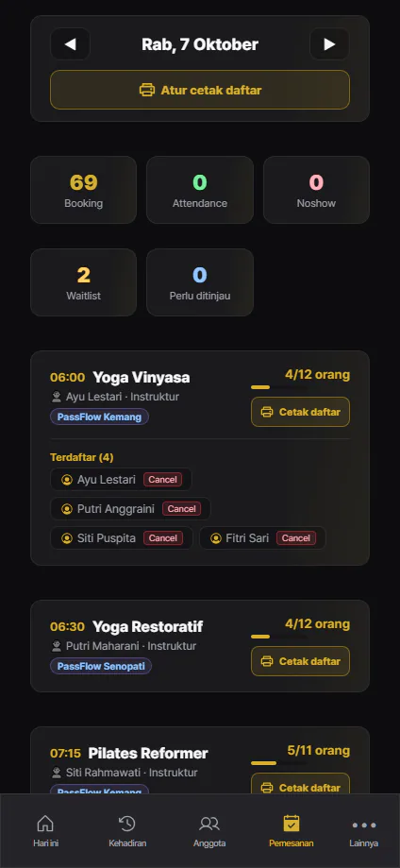Image resolution: width=400 pixels, height=868 pixels.
Task: Print list for Yoga Vinyasa class
Action: (x=300, y=412)
